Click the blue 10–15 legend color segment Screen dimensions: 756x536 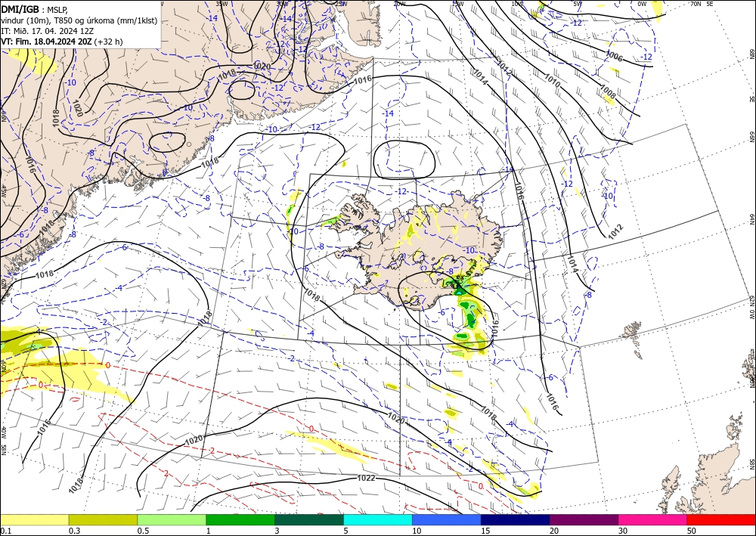click(447, 519)
